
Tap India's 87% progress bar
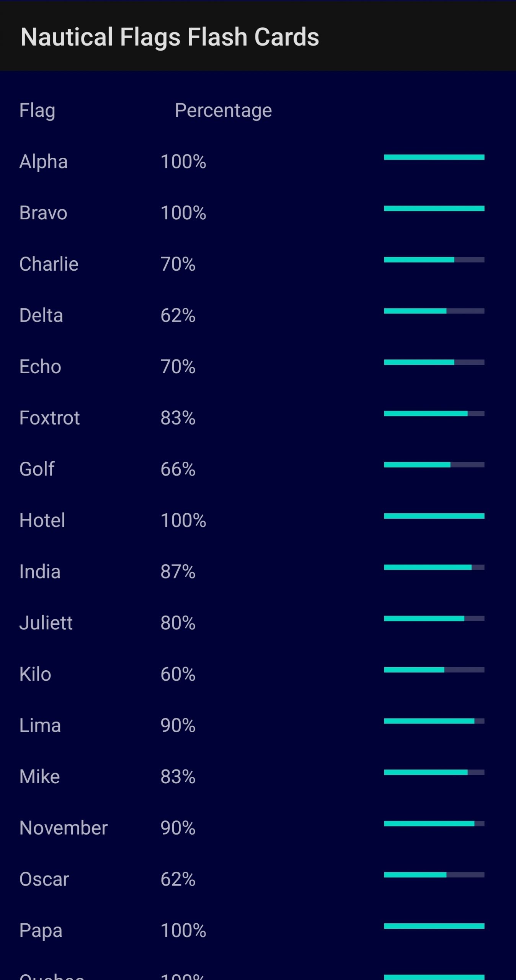(x=434, y=567)
